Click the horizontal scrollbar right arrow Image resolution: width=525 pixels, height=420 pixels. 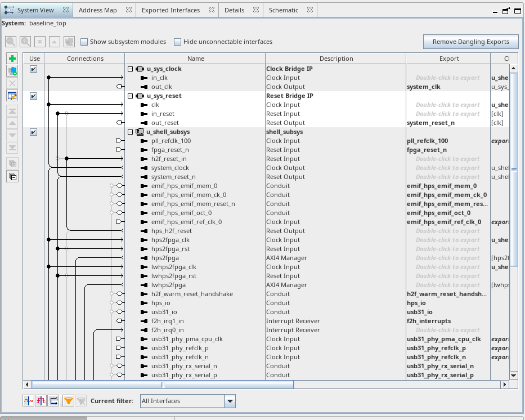505,385
